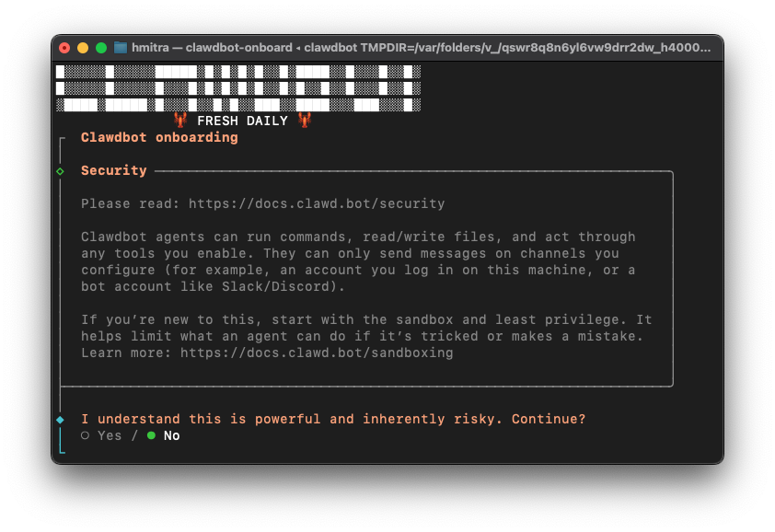
Task: Click the green diamond beside the Security heading
Action: [61, 170]
